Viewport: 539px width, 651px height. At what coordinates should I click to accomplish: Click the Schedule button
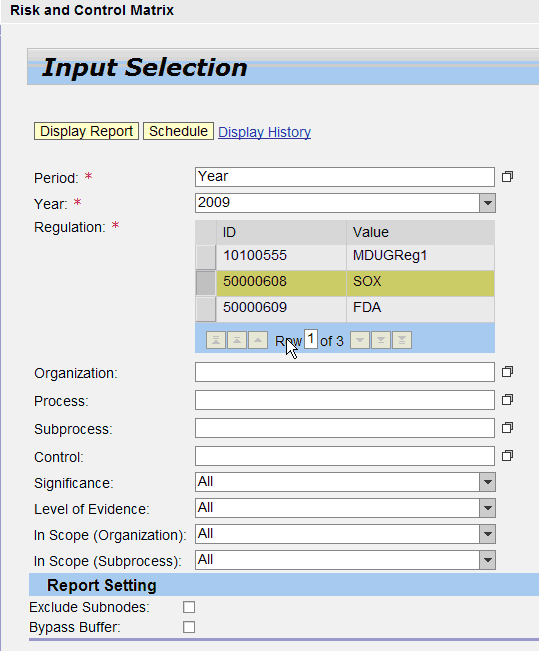click(x=179, y=131)
